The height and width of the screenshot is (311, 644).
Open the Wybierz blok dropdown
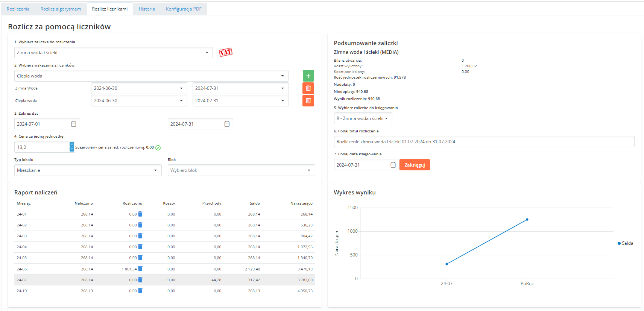click(x=241, y=170)
